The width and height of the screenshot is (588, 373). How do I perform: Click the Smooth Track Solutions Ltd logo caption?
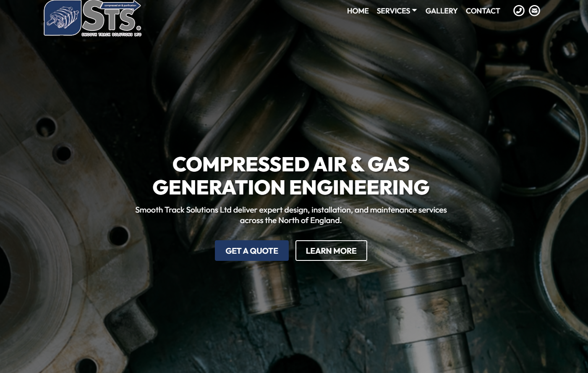coord(112,34)
